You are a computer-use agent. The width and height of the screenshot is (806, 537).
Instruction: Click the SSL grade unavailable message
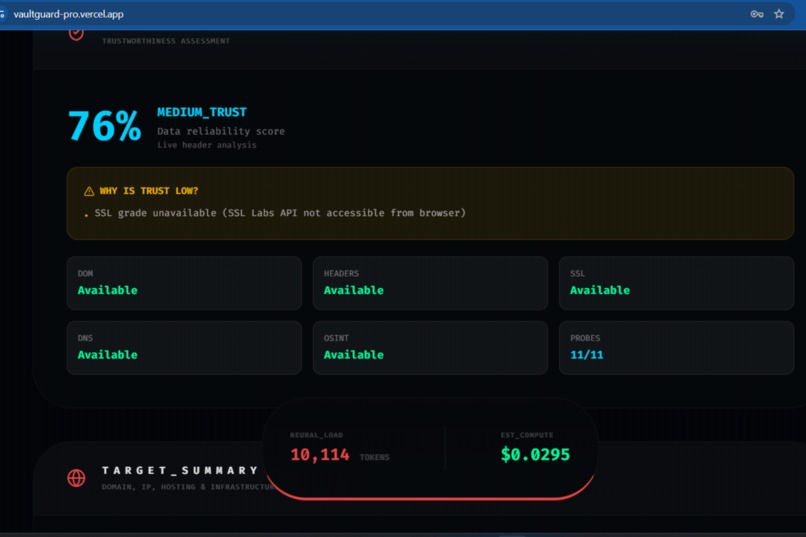280,213
